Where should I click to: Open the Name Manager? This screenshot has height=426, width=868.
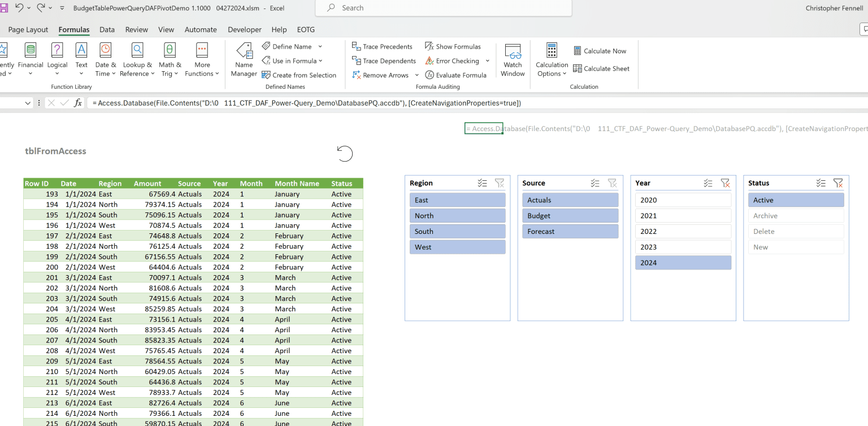coord(244,60)
